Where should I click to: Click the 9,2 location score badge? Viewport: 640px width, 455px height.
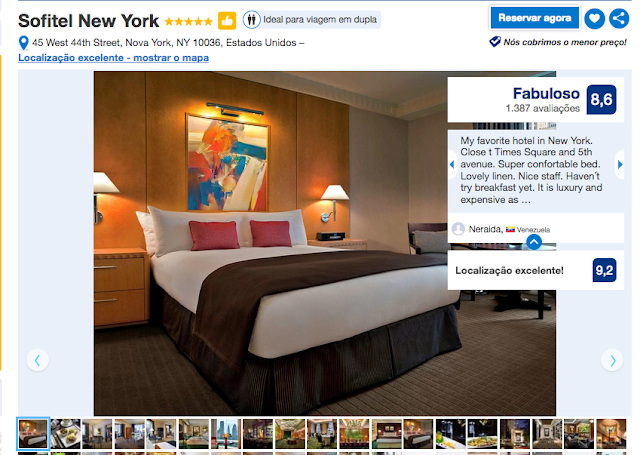point(604,270)
